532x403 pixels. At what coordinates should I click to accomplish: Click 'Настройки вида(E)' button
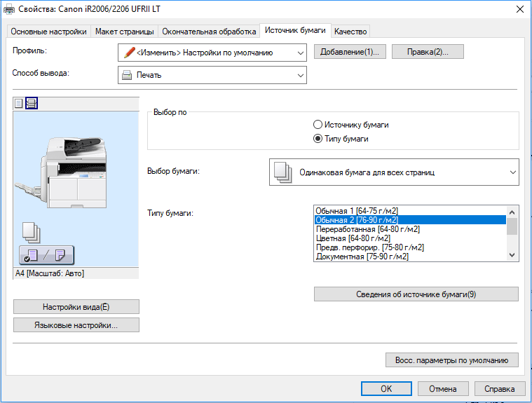click(x=76, y=307)
